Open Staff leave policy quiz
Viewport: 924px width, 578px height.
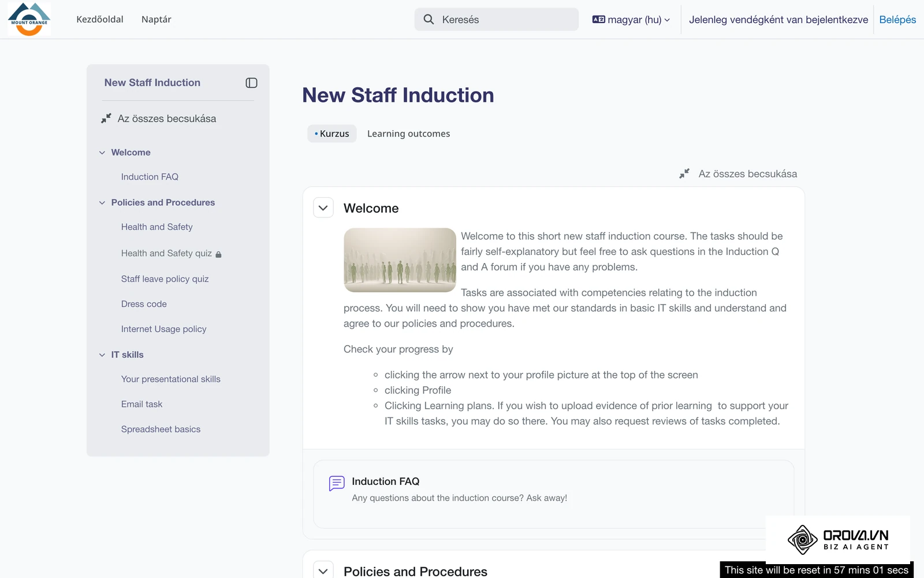pyautogui.click(x=165, y=279)
